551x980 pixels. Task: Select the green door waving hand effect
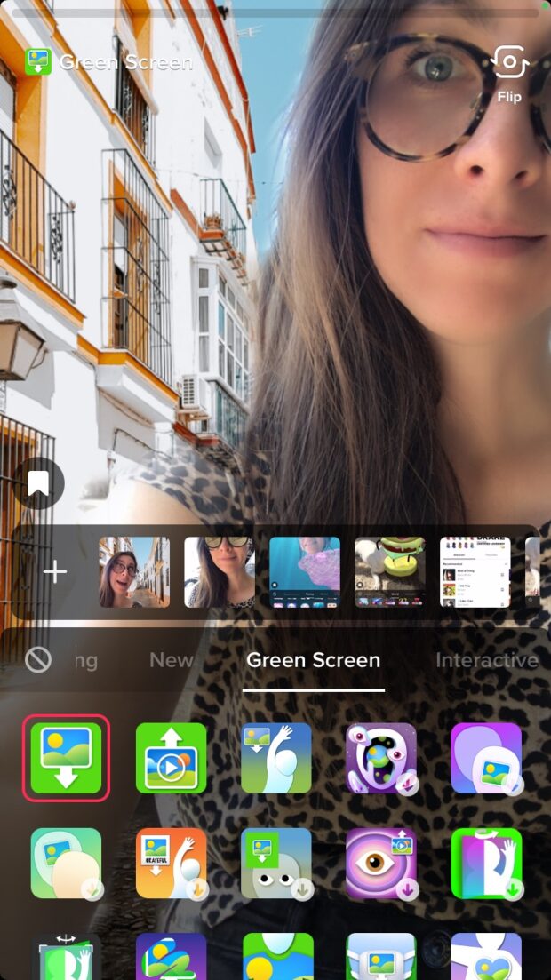486,863
